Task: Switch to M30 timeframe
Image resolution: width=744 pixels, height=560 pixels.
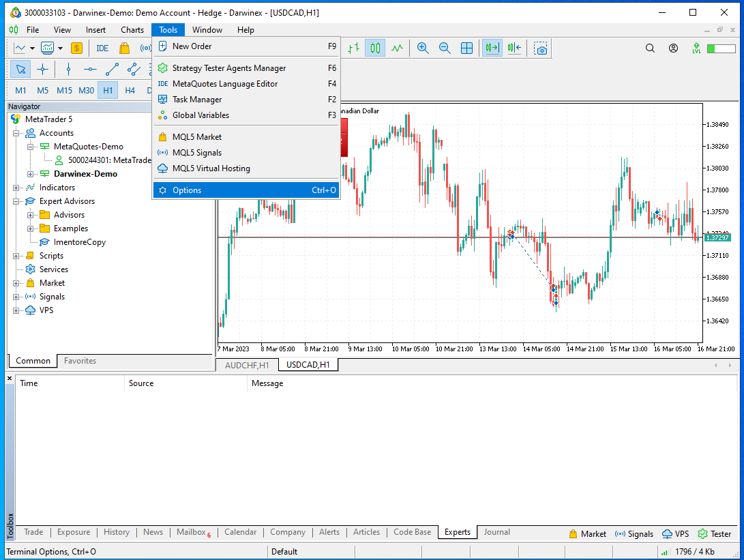Action: 87,90
